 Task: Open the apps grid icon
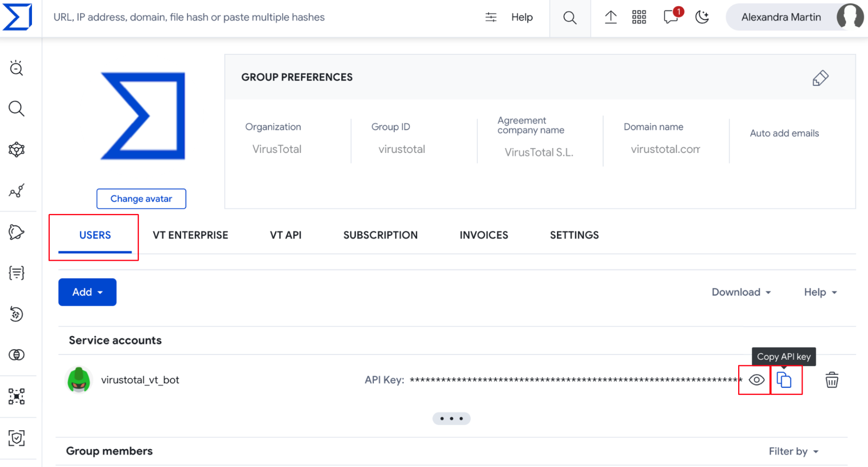(x=639, y=17)
